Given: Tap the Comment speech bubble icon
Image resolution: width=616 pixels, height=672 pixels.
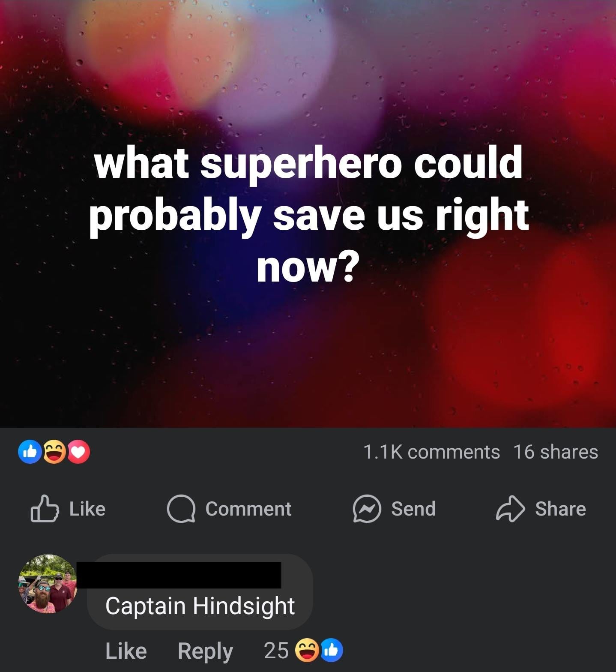Looking at the screenshot, I should point(181,509).
